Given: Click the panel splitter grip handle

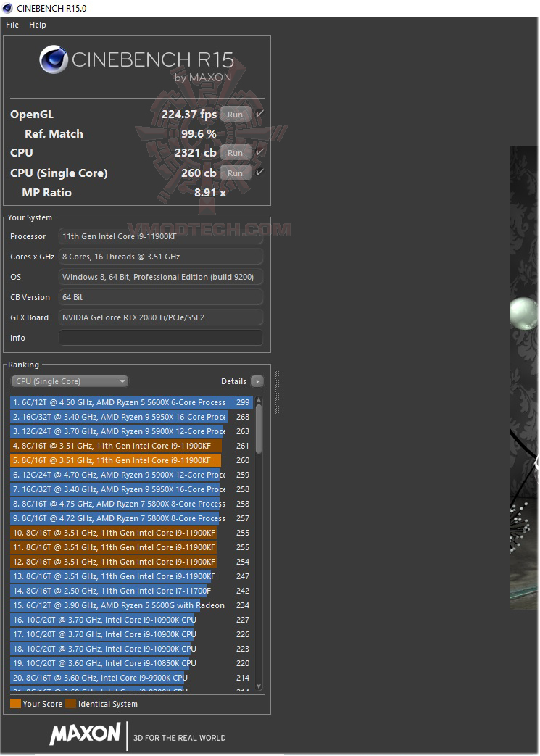Looking at the screenshot, I should point(277,392).
